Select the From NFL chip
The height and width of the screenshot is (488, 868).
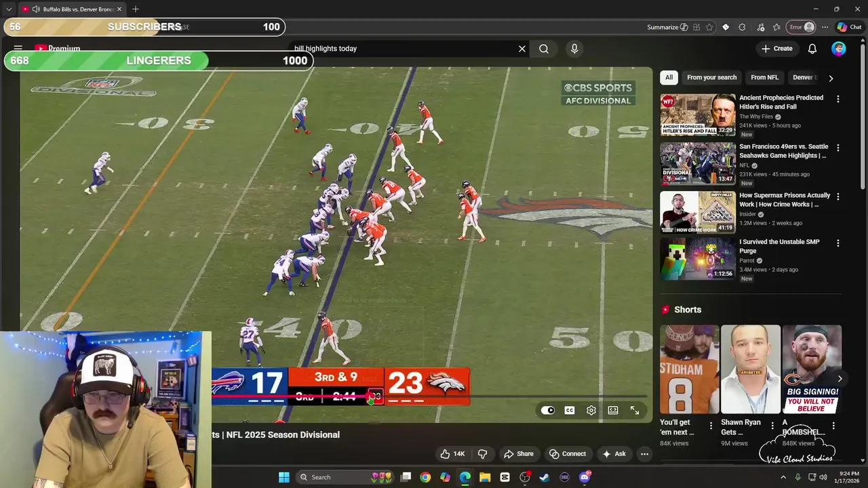click(x=764, y=77)
